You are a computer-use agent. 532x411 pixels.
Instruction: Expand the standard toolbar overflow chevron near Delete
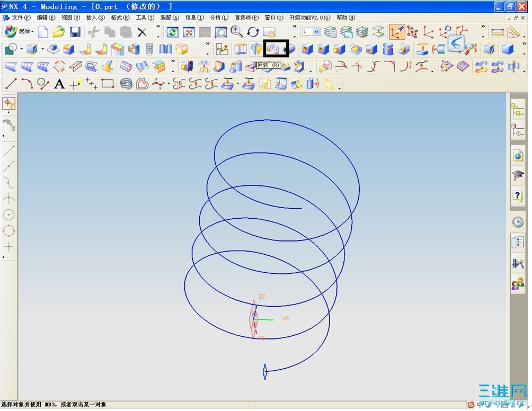tap(158, 27)
